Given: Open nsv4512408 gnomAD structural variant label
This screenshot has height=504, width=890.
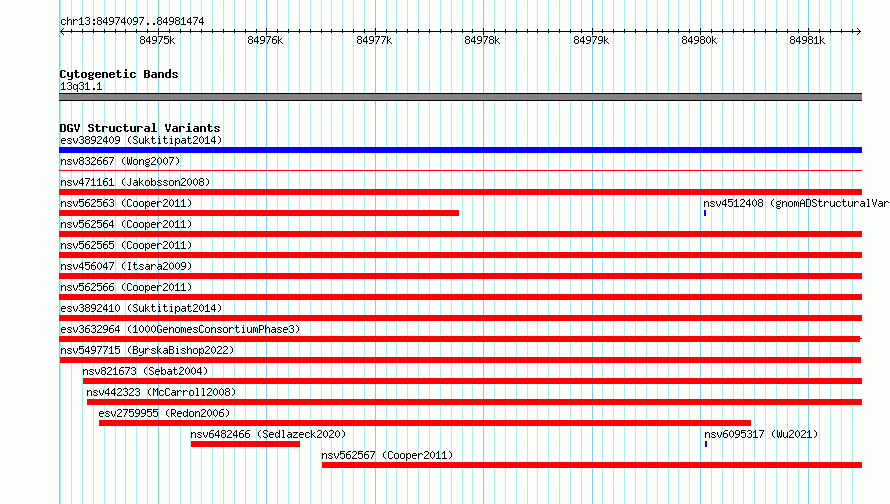Looking at the screenshot, I should [x=796, y=203].
